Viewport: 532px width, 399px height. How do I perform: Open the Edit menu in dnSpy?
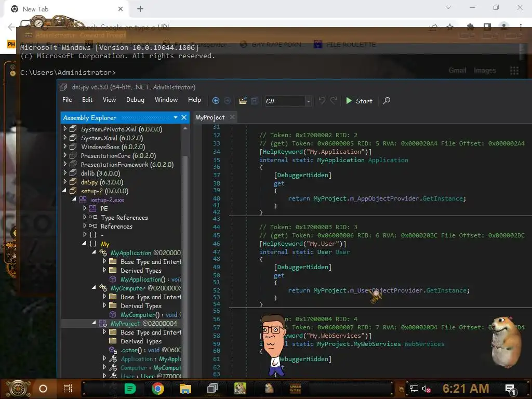[87, 100]
